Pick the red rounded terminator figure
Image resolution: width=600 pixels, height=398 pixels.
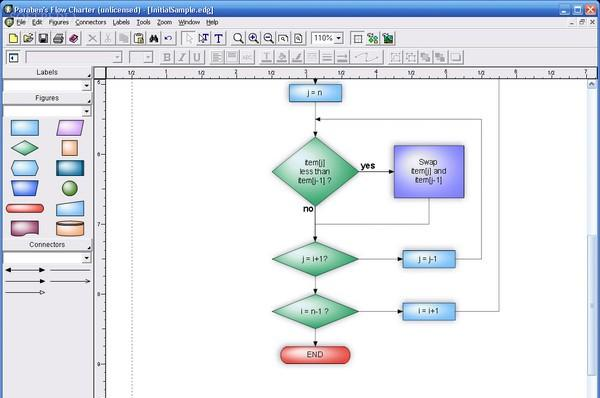25,209
